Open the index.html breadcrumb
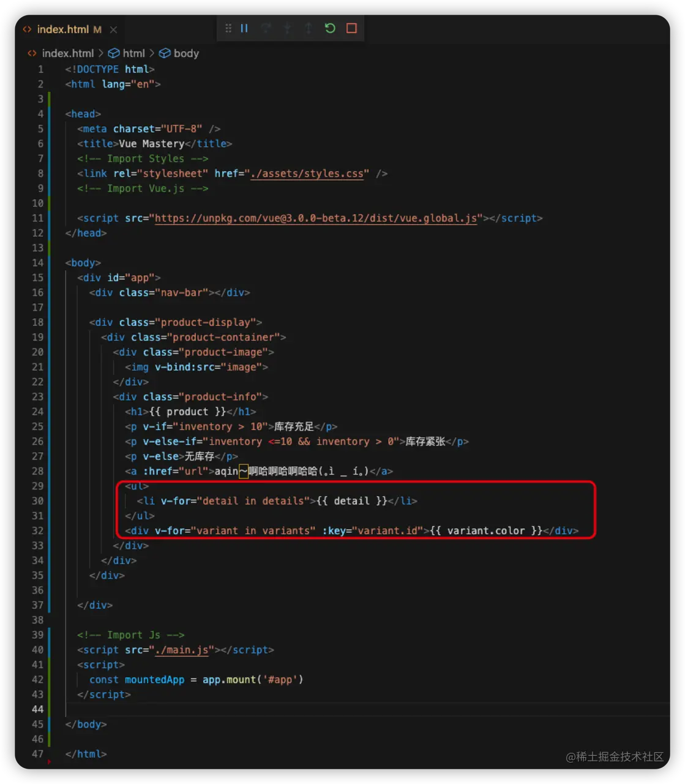 click(x=67, y=53)
